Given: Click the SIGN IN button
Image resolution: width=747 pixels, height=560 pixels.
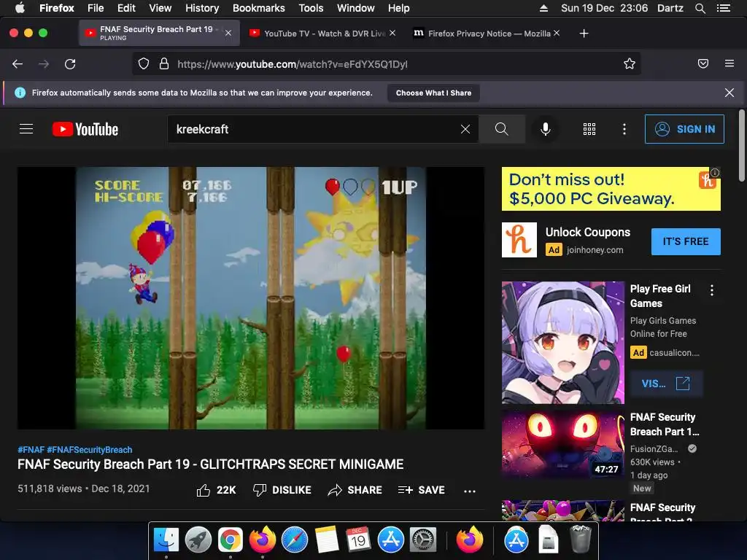Looking at the screenshot, I should (x=684, y=129).
